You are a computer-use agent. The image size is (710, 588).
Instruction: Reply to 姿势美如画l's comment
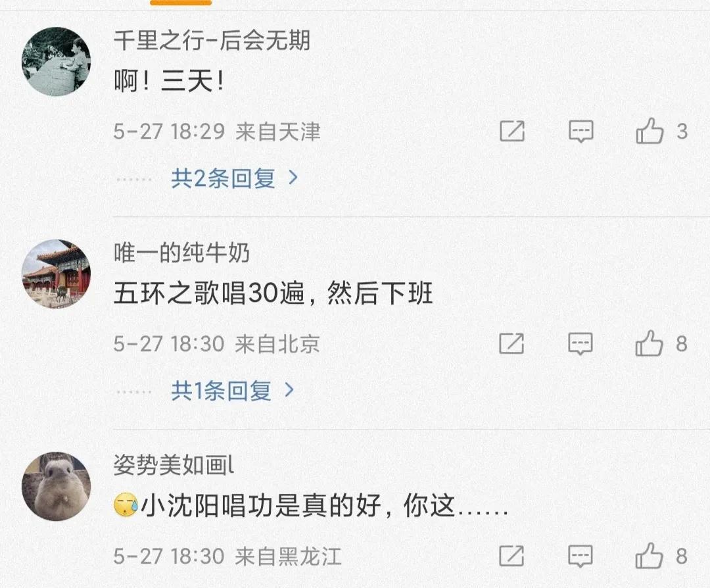point(580,556)
